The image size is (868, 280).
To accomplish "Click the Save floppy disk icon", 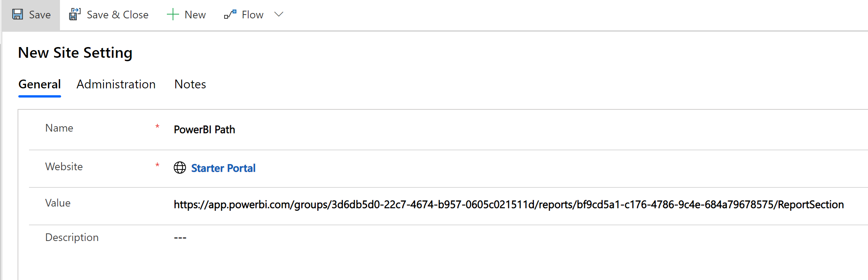I will pyautogui.click(x=18, y=15).
